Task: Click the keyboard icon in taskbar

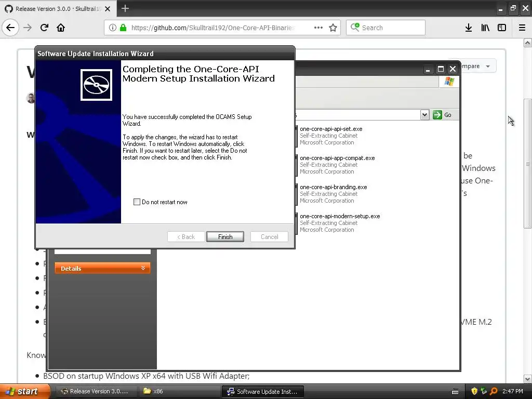Action: point(455,392)
